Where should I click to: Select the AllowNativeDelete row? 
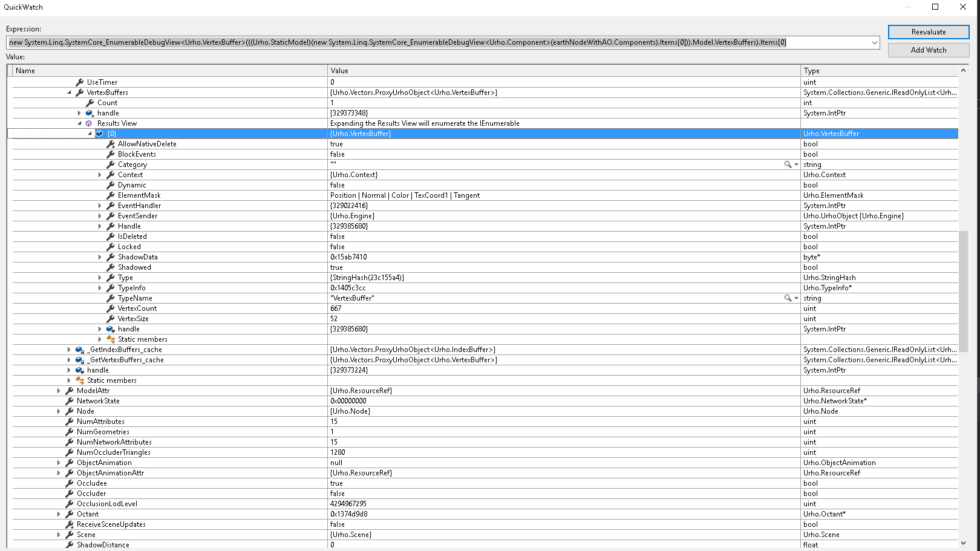click(x=485, y=144)
